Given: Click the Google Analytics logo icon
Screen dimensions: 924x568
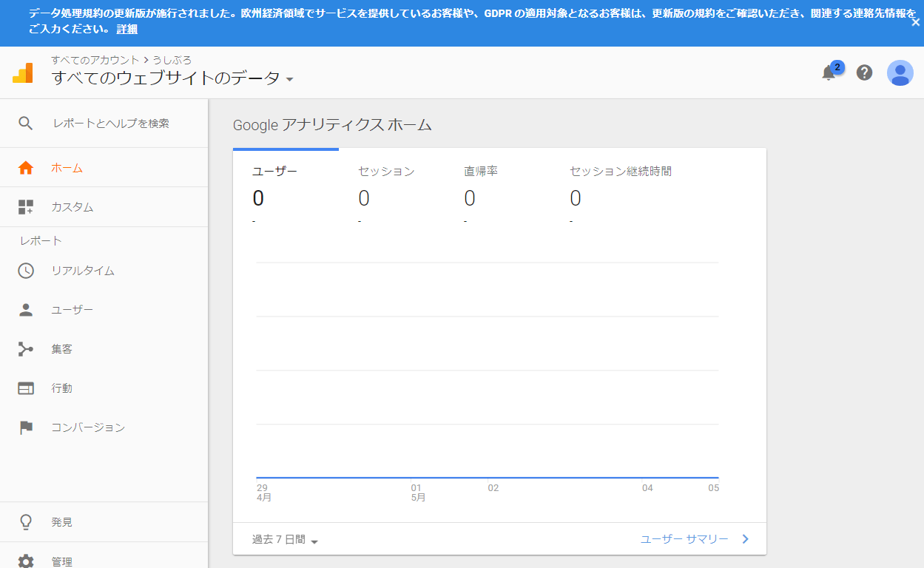Looking at the screenshot, I should tap(23, 73).
